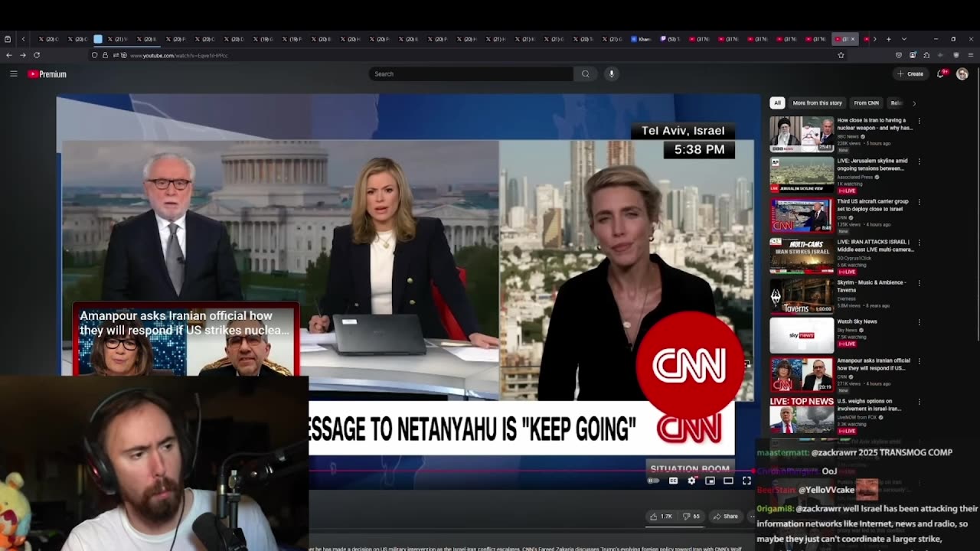Start voice search with microphone icon
Viewport: 980px width, 551px height.
point(611,74)
